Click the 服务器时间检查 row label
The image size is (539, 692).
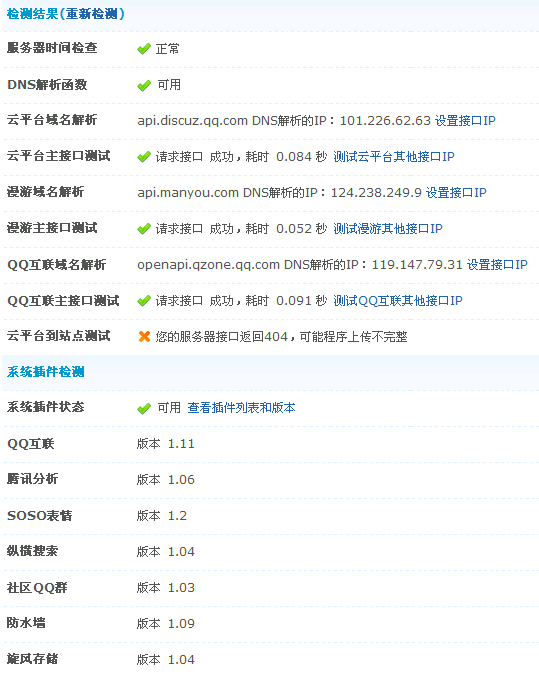[x=52, y=48]
